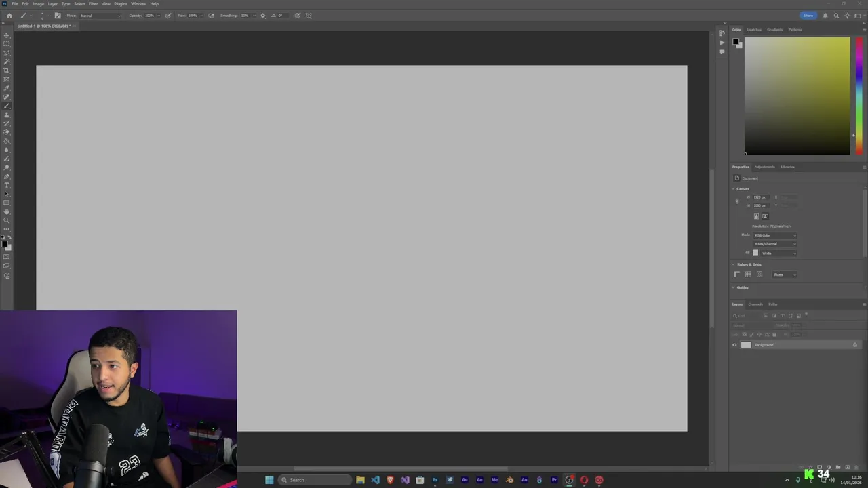Click the Background layer lock icon
868x488 pixels.
[854, 345]
